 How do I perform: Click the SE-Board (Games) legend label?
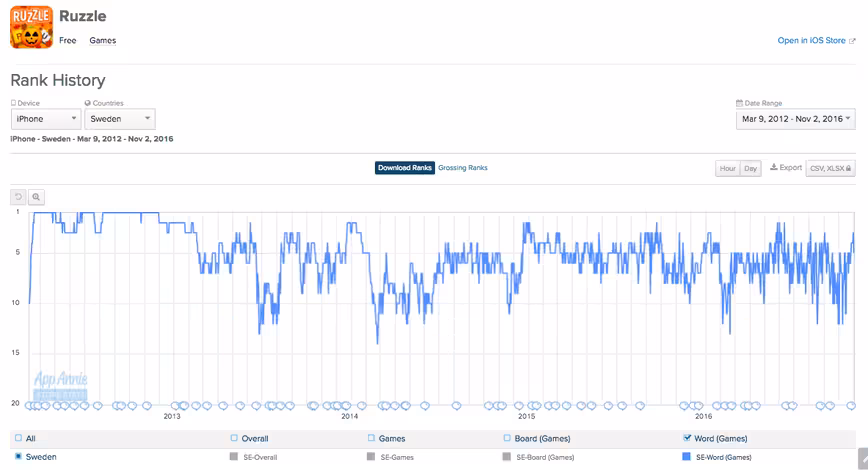coord(545,457)
